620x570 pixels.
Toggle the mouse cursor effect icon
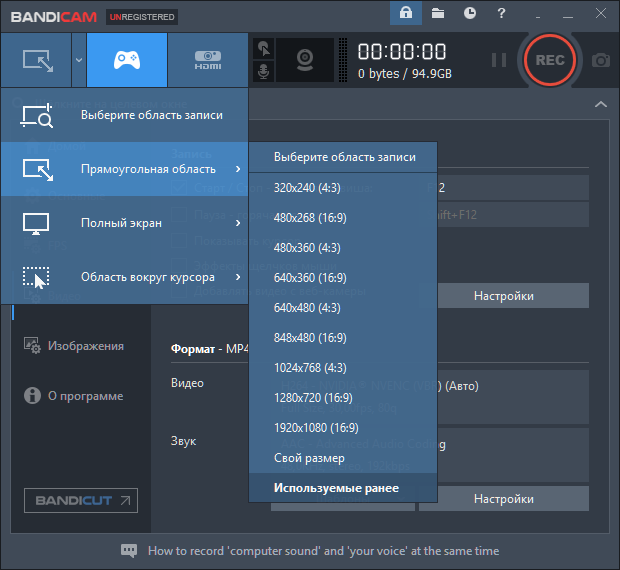click(x=263, y=49)
